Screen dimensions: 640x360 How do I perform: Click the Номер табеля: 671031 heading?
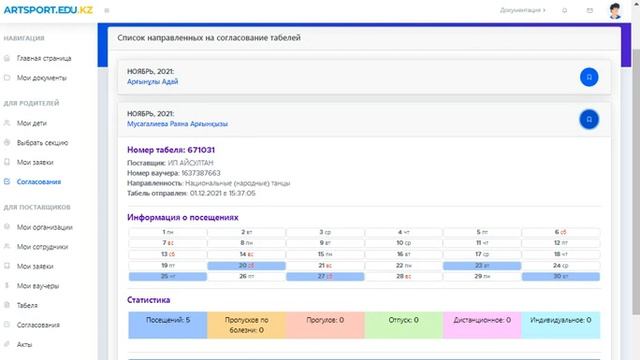171,150
